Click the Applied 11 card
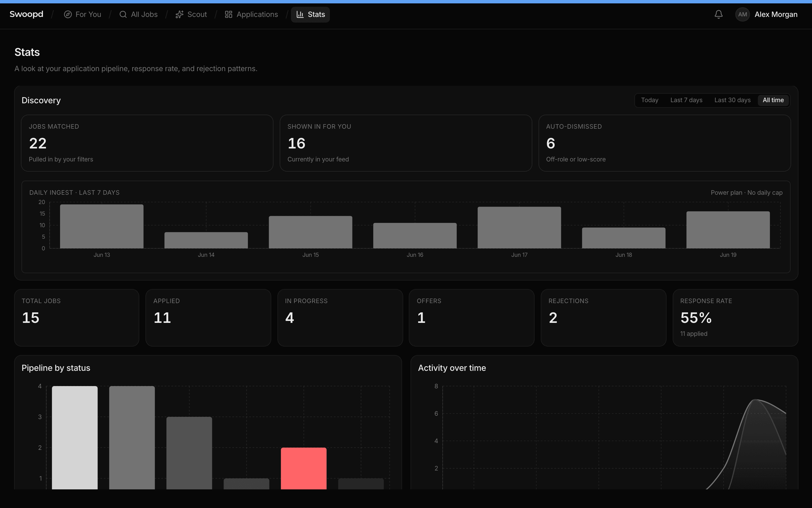812x508 pixels. tap(208, 317)
